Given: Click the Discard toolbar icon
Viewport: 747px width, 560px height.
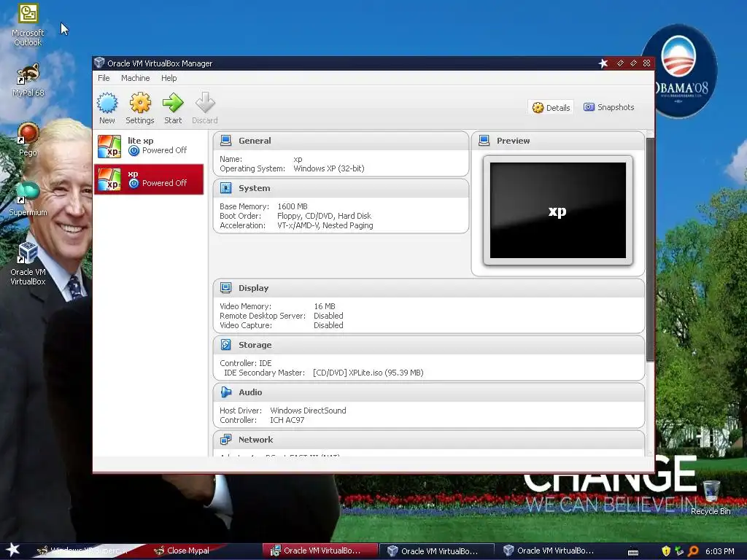Looking at the screenshot, I should click(205, 103).
